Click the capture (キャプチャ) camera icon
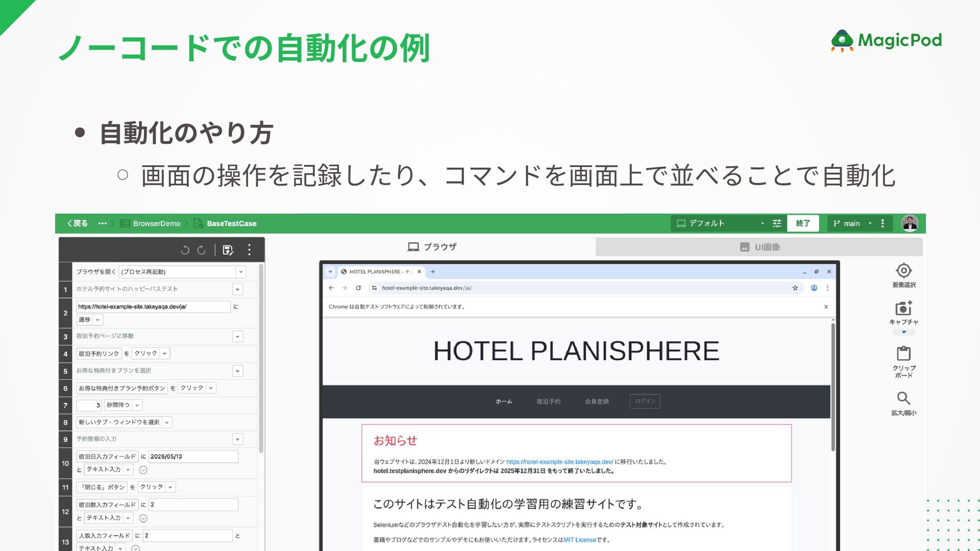Image resolution: width=980 pixels, height=551 pixels. click(x=903, y=308)
